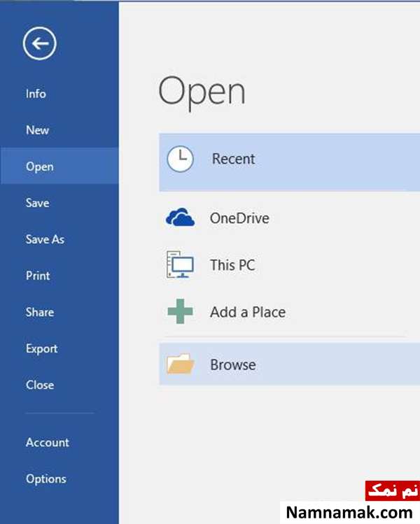The image size is (420, 524).
Task: Click the OneDrive cloud icon
Action: coord(180,218)
